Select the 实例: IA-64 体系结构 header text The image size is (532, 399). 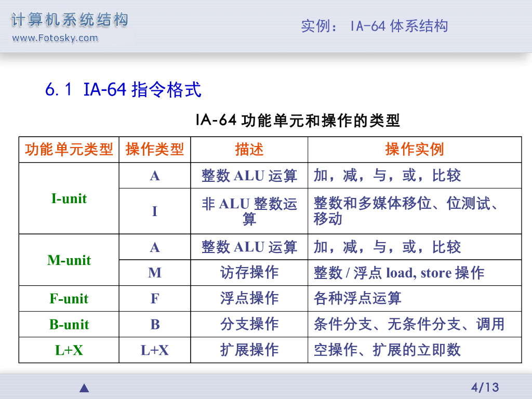point(374,26)
